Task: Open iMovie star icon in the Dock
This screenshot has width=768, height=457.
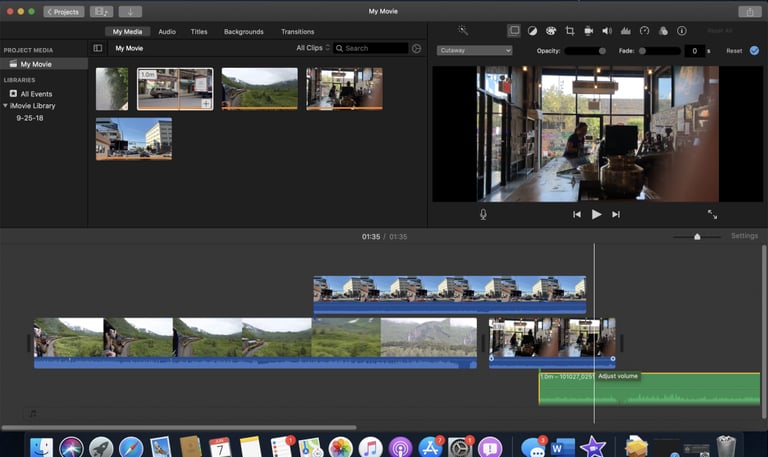Action: pyautogui.click(x=592, y=447)
